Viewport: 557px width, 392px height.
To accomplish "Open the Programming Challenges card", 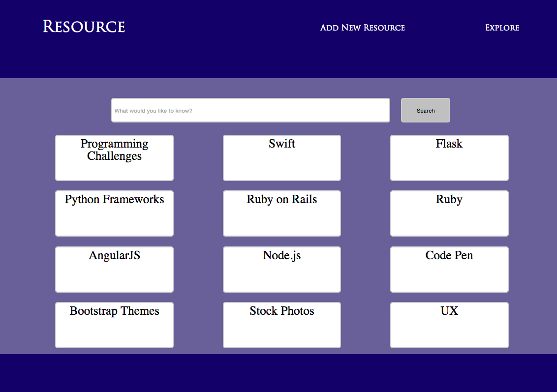I will click(x=114, y=158).
